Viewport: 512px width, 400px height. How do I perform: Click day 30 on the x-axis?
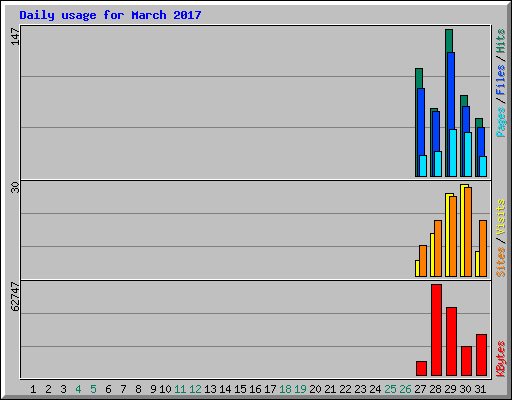[x=465, y=389]
